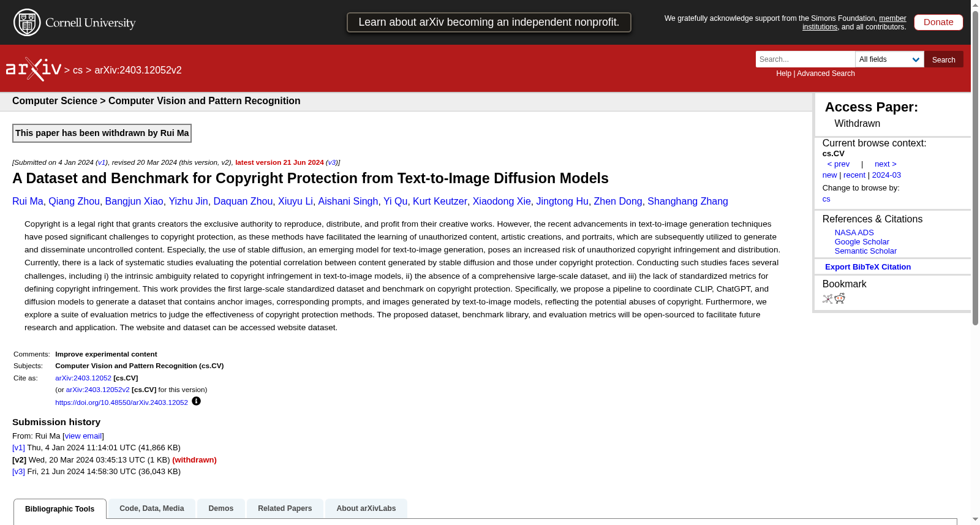Open new cs.CV listings
The image size is (980, 525).
(829, 175)
